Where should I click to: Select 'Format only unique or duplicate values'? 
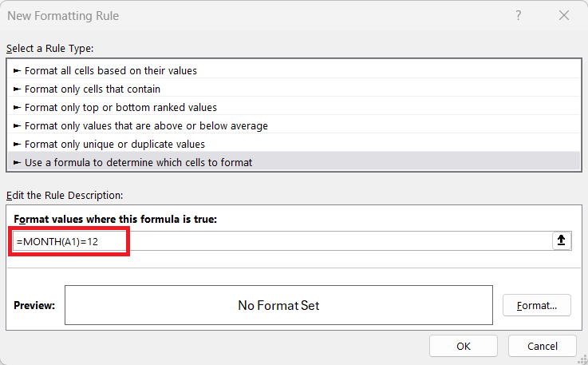click(294, 145)
